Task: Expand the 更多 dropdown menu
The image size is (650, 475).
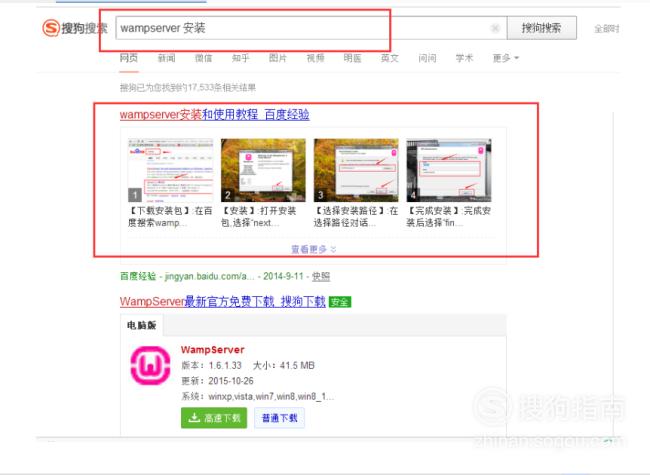Action: pyautogui.click(x=506, y=58)
